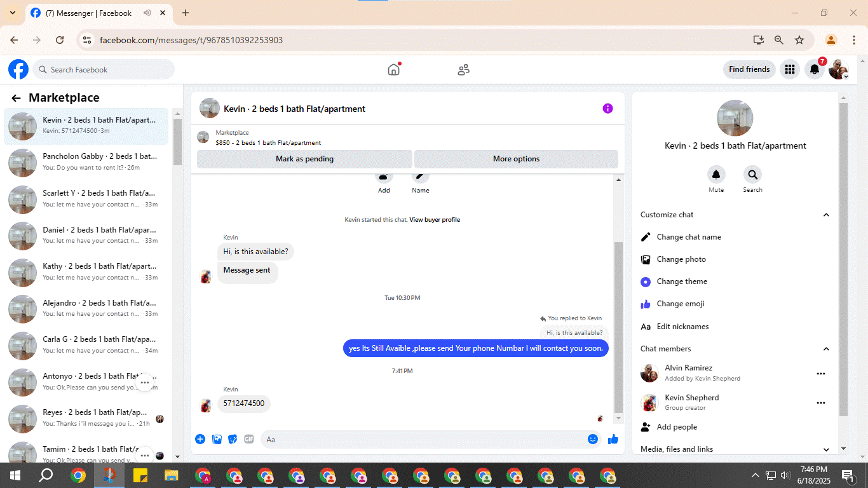Image resolution: width=868 pixels, height=488 pixels.
Task: Collapse the Chat members section
Action: tap(826, 349)
